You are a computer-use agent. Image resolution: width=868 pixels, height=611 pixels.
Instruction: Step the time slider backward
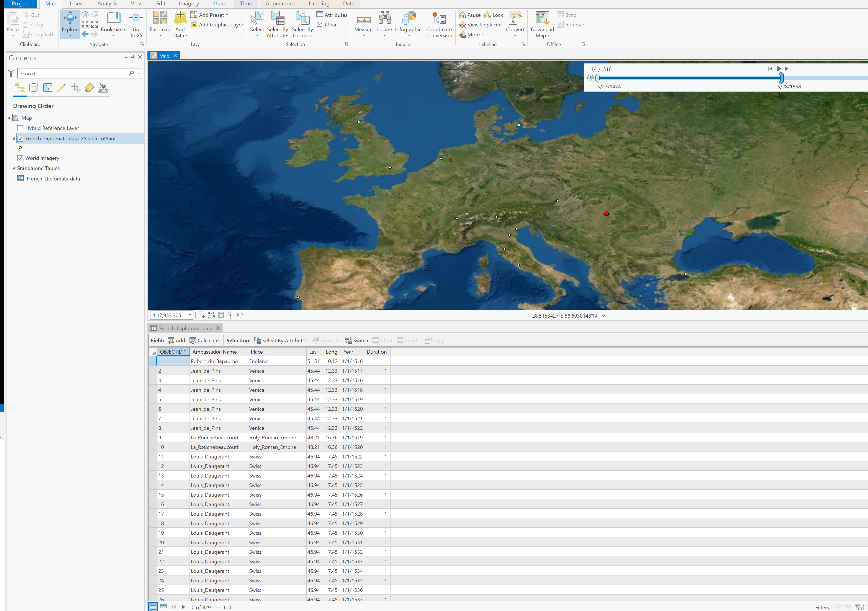pos(770,69)
